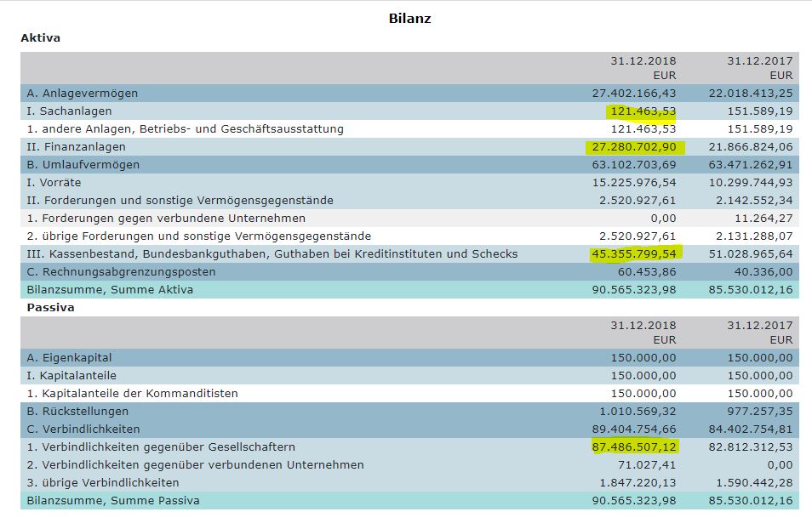Screen dimensions: 812x529
Task: Select the Finanzanlagen 2017 value 21.866.824,06
Action: (x=749, y=147)
